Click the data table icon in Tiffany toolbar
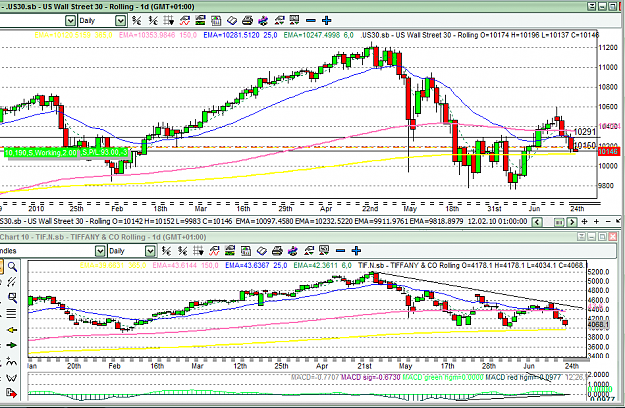The image size is (625, 408). 246,251
